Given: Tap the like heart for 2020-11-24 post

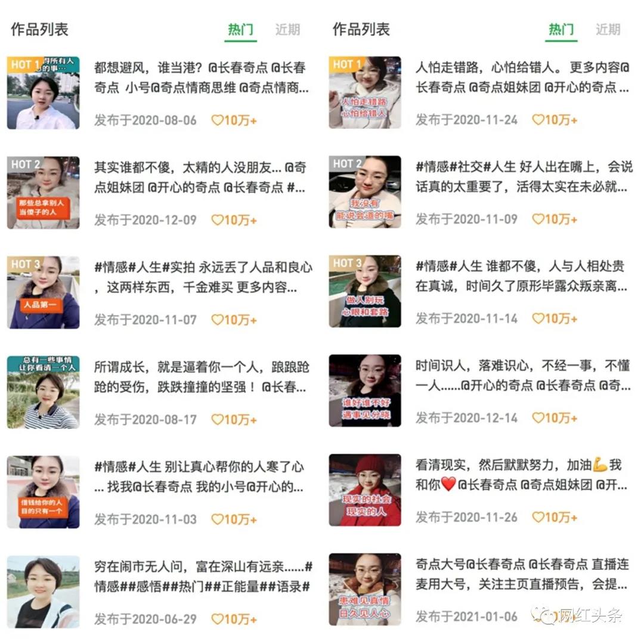Looking at the screenshot, I should point(538,119).
